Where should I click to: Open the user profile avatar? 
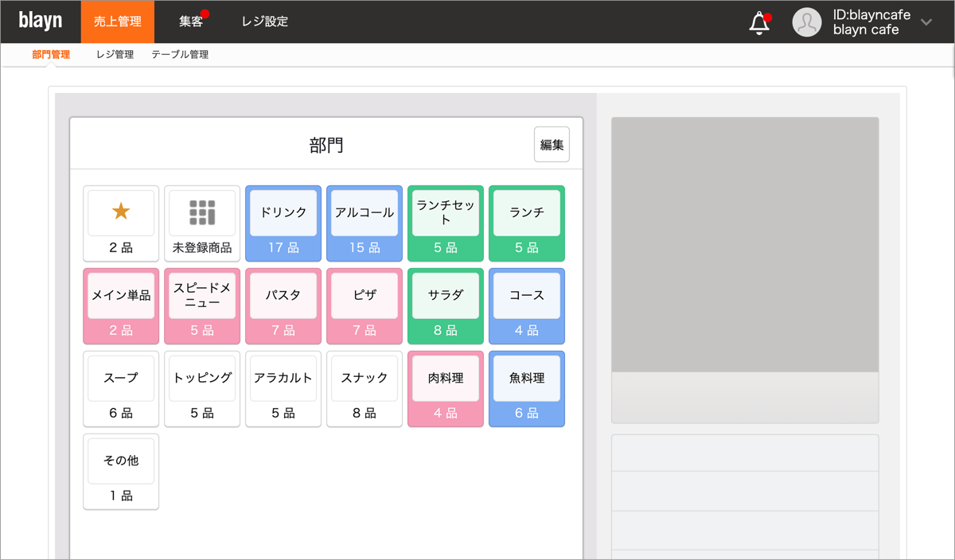tap(806, 22)
